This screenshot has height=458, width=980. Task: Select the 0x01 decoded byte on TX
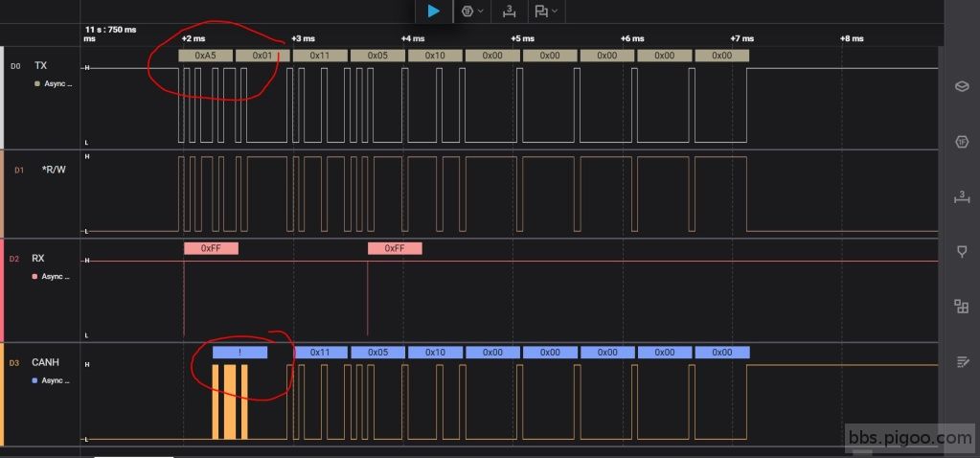coord(262,56)
